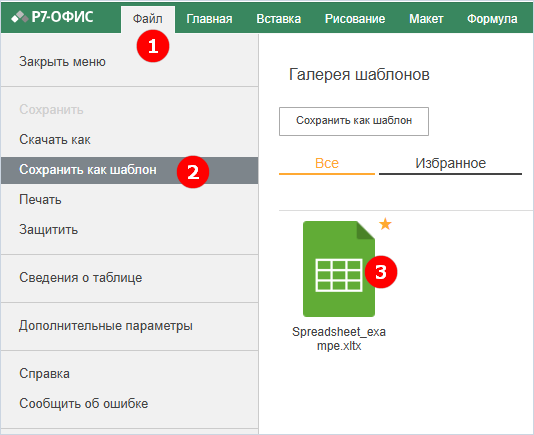
Task: Select Сохранить как шаблон in the side menu
Action: 129,170
